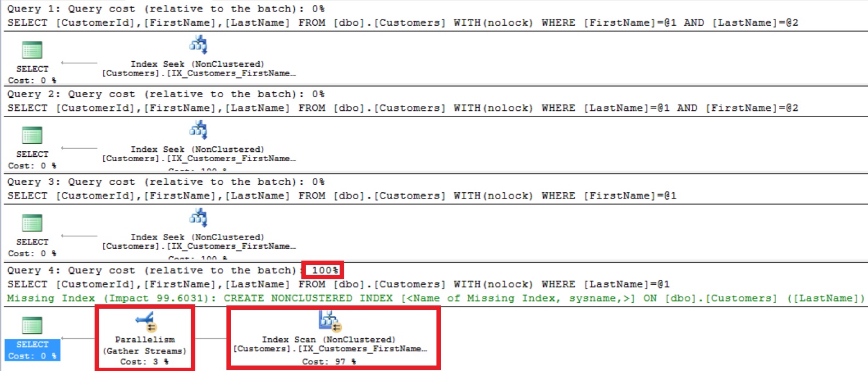Click Query 2 cost header line
The image size is (868, 371).
(x=166, y=94)
